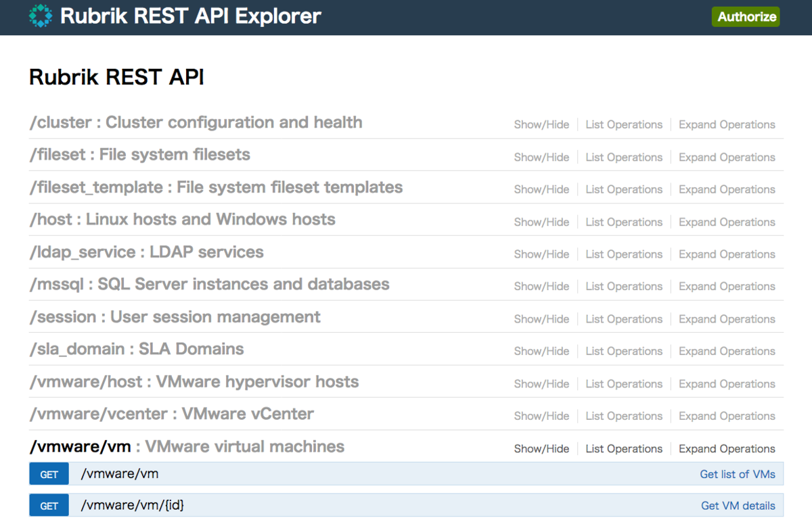
Task: Expand Operations for /mssql
Action: point(727,286)
